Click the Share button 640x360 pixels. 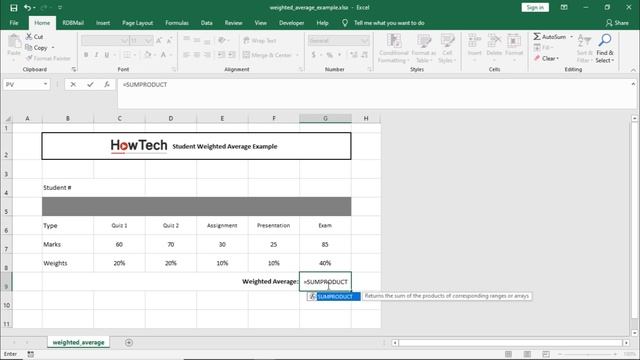[x=617, y=23]
